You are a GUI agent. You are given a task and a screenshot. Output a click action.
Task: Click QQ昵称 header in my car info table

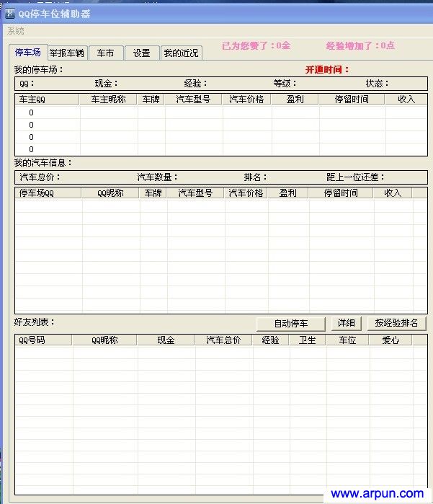(110, 193)
